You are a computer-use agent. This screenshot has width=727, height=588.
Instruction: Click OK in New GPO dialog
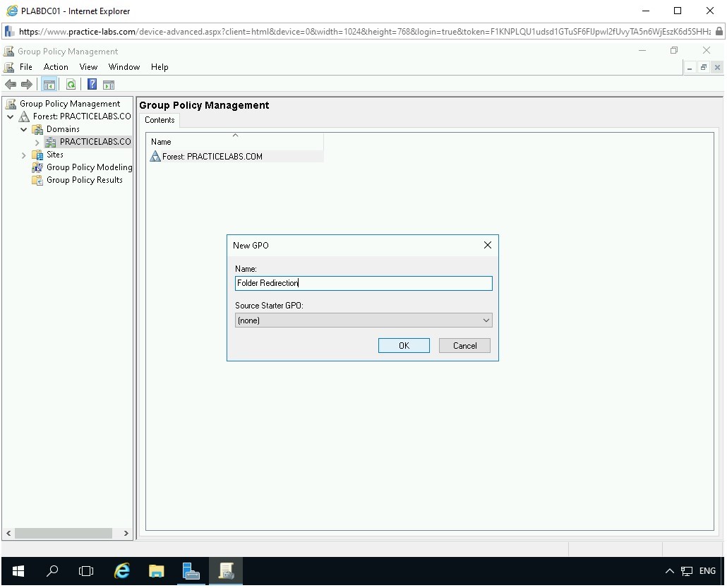coord(404,345)
